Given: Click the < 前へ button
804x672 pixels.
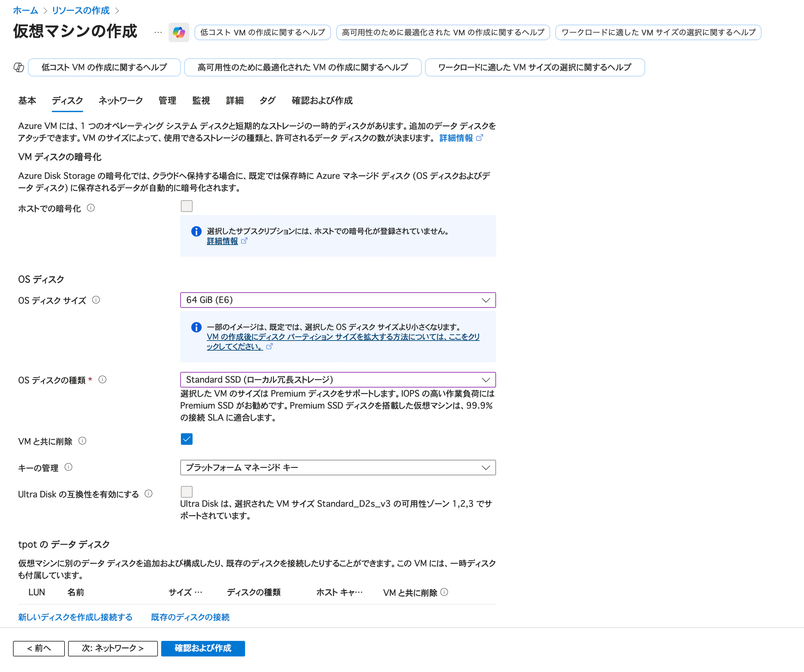Looking at the screenshot, I should click(x=39, y=648).
